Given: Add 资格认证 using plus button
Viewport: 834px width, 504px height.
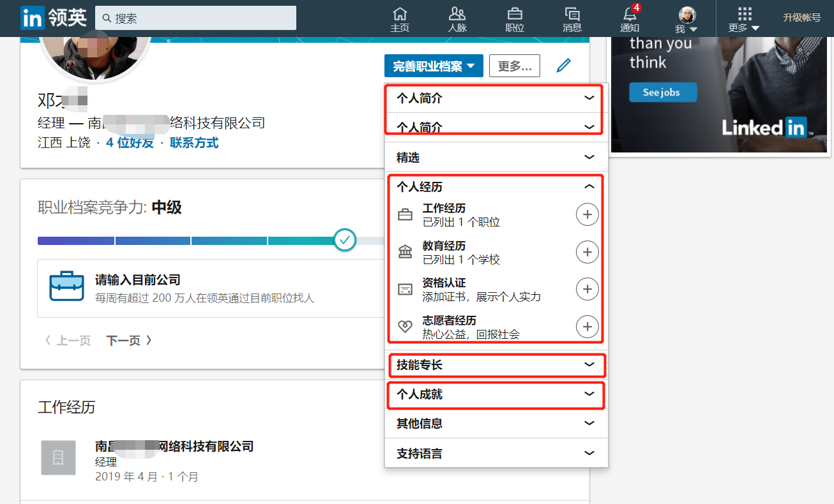Looking at the screenshot, I should pyautogui.click(x=587, y=289).
